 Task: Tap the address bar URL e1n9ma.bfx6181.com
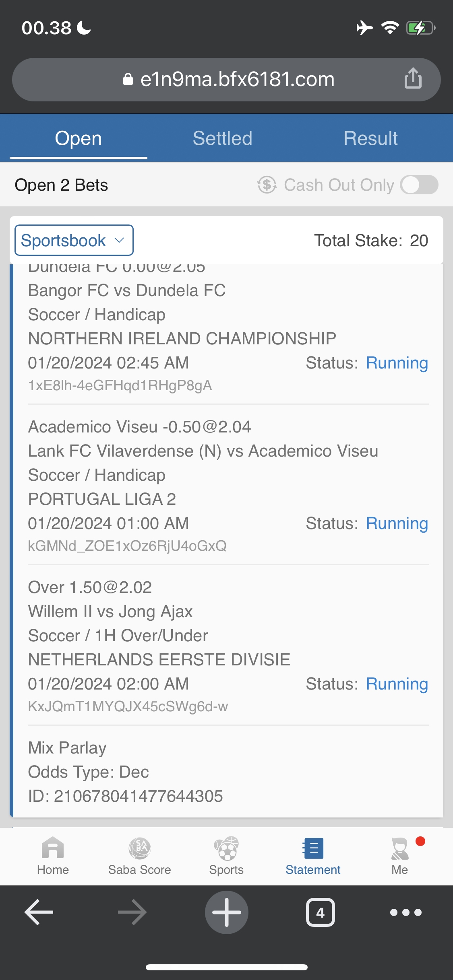237,79
